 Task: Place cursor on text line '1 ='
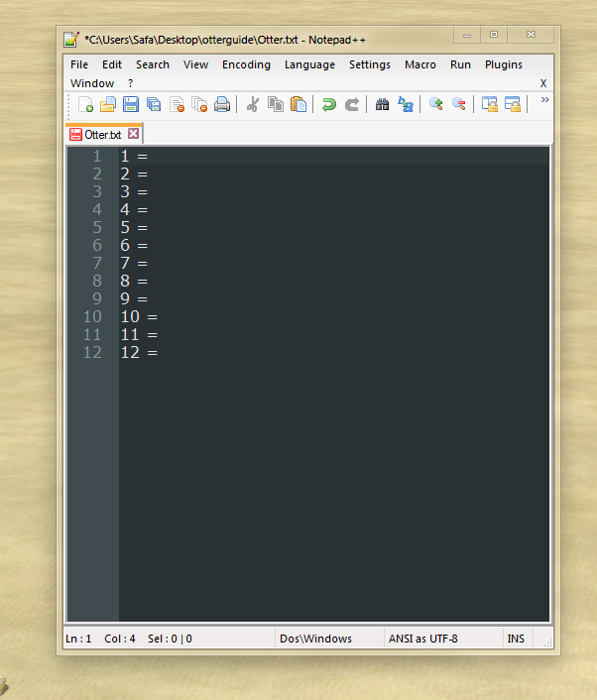coord(134,157)
